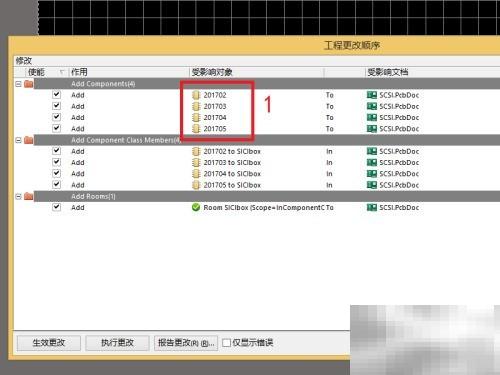Click SCSI.PcbDoc text in Room SICIbox row
Viewport: 500px width, 375px height.
pyautogui.click(x=399, y=207)
